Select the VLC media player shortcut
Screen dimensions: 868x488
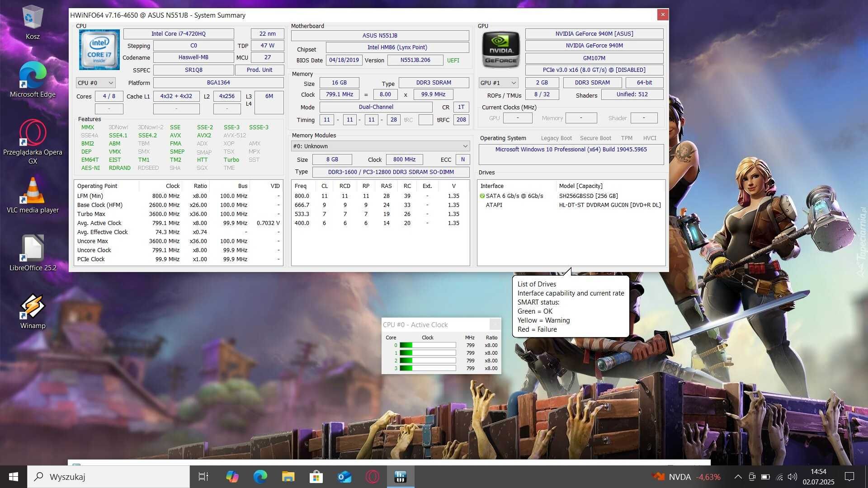[33, 195]
